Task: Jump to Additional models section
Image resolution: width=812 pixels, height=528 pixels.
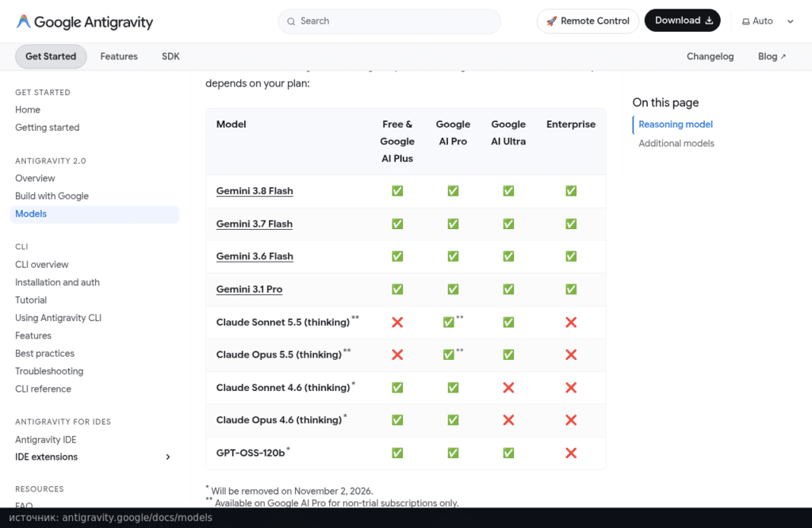Action: pyautogui.click(x=676, y=143)
